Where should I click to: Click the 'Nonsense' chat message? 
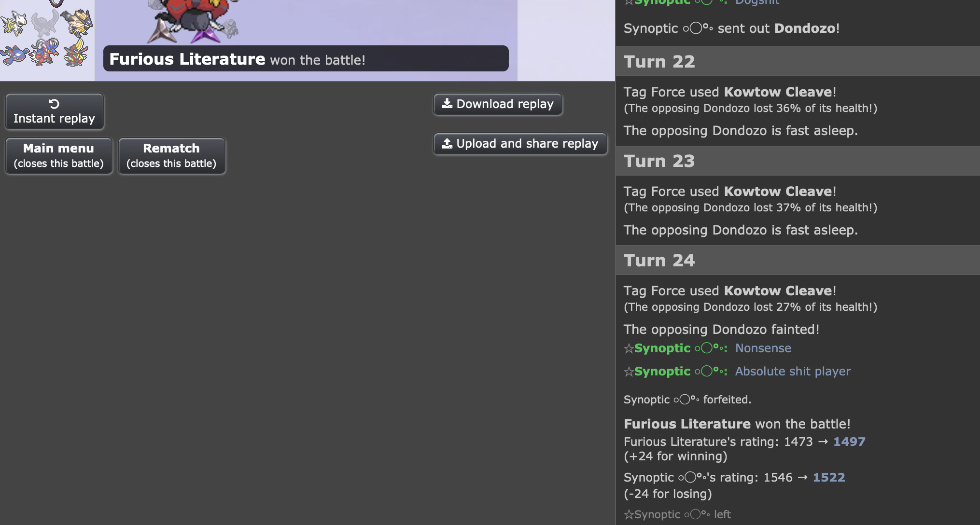[763, 348]
